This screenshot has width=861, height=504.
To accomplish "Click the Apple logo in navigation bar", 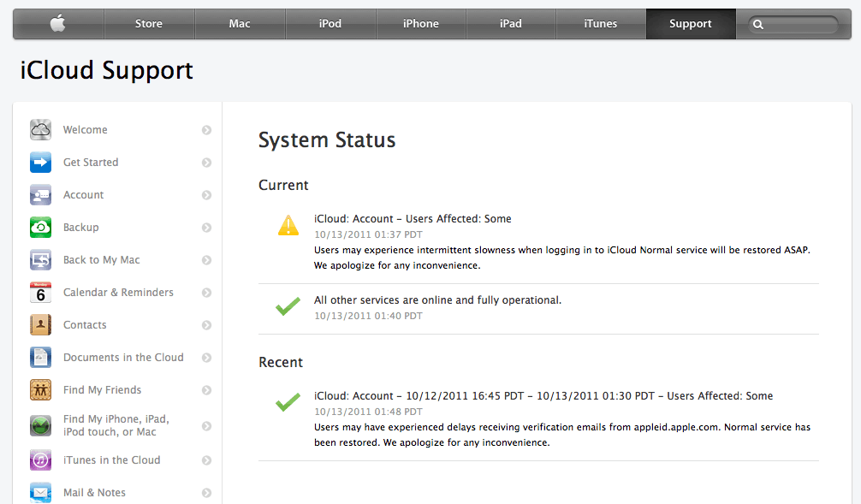I will [57, 23].
